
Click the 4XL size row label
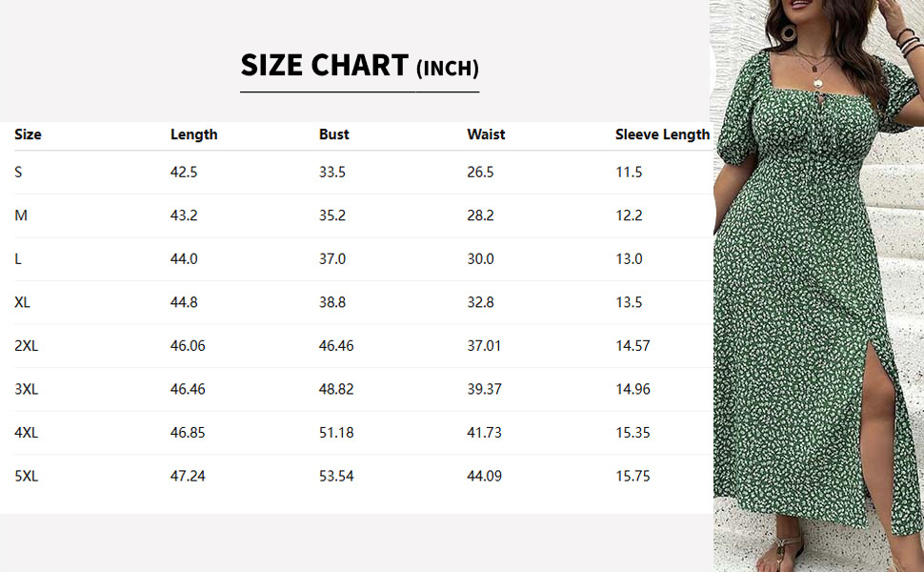pyautogui.click(x=26, y=433)
